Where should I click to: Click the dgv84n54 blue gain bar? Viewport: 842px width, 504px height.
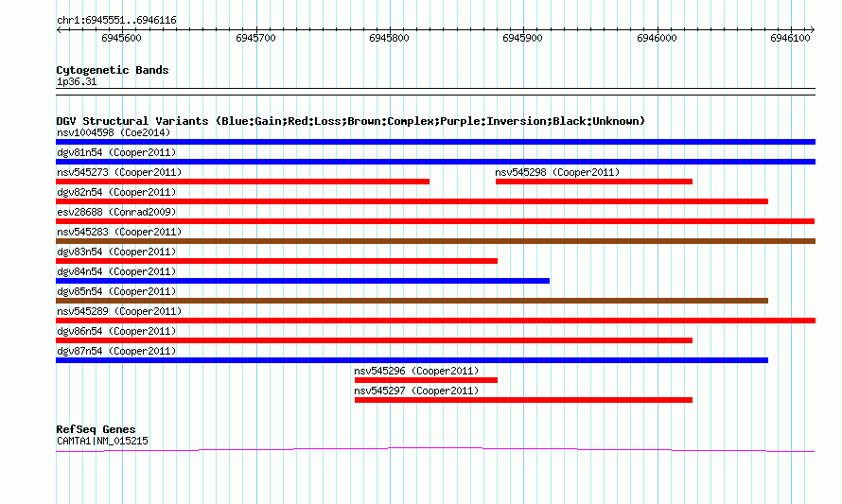[303, 281]
